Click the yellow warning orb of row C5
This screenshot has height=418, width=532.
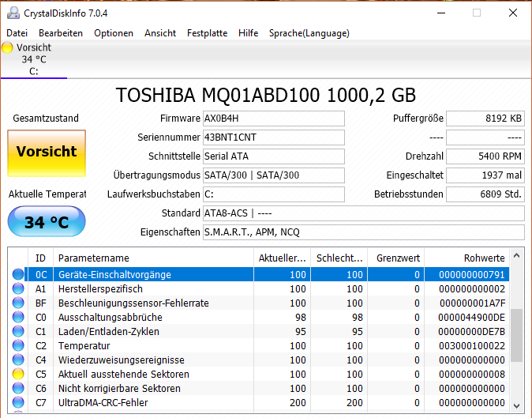18,375
